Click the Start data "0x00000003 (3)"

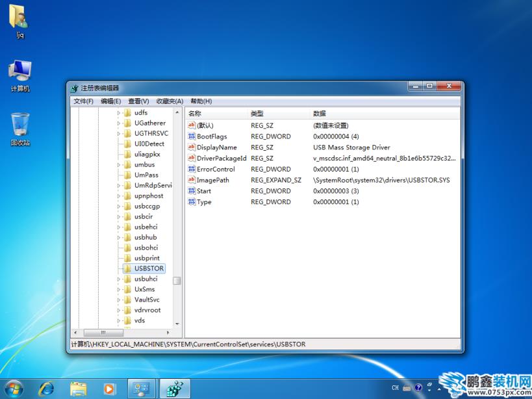(336, 190)
